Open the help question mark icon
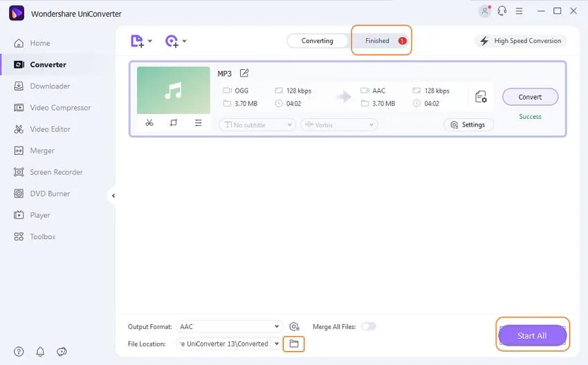The height and width of the screenshot is (365, 588). (19, 351)
